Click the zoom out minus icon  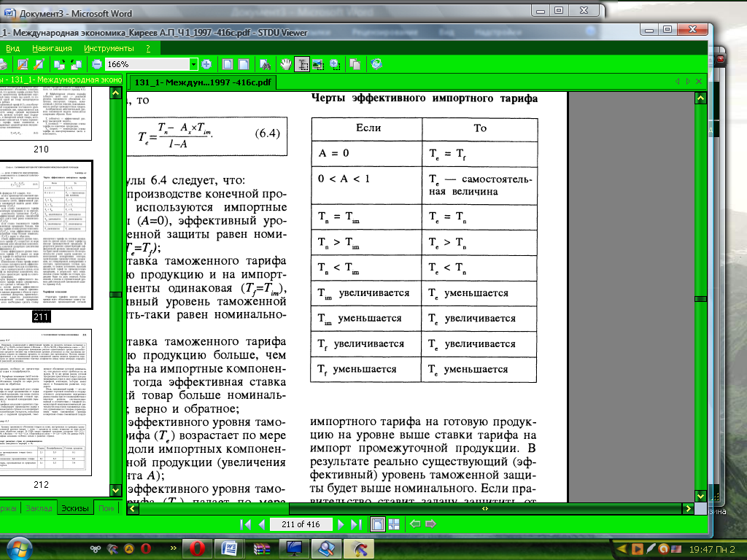tap(97, 64)
